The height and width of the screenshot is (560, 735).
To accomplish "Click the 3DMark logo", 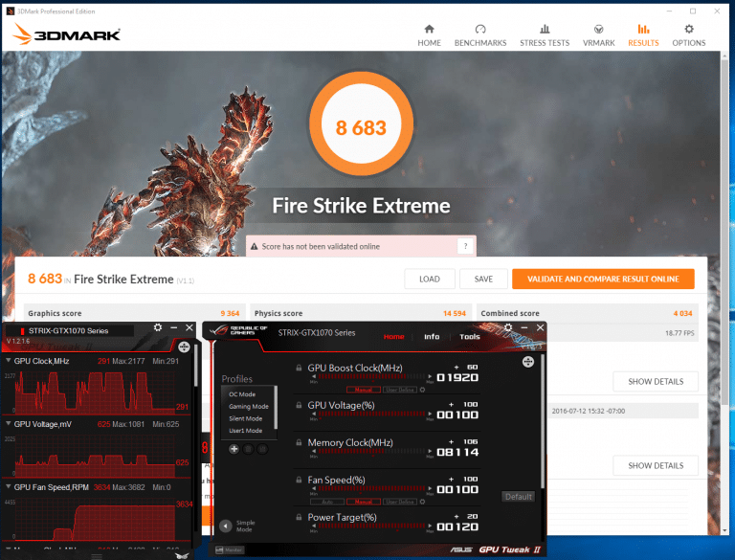I will point(67,34).
